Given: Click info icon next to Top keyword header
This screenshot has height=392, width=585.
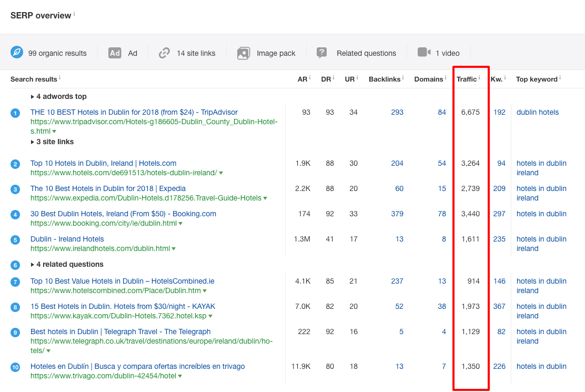Looking at the screenshot, I should (560, 77).
